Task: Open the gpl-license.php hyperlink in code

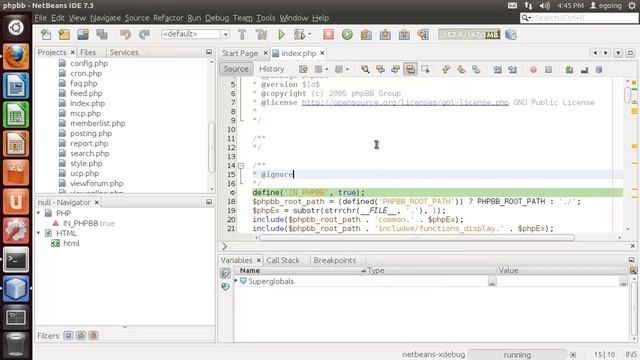Action: point(405,102)
